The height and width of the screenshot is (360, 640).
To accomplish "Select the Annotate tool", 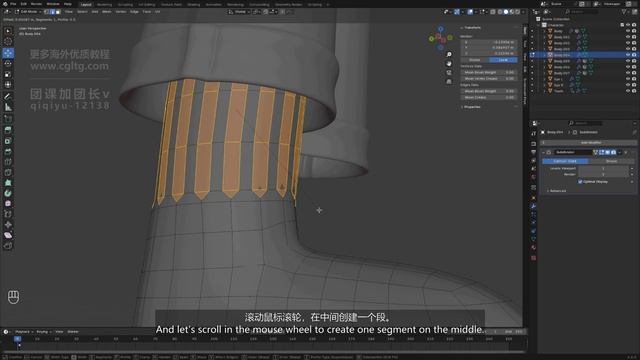I will point(8,97).
